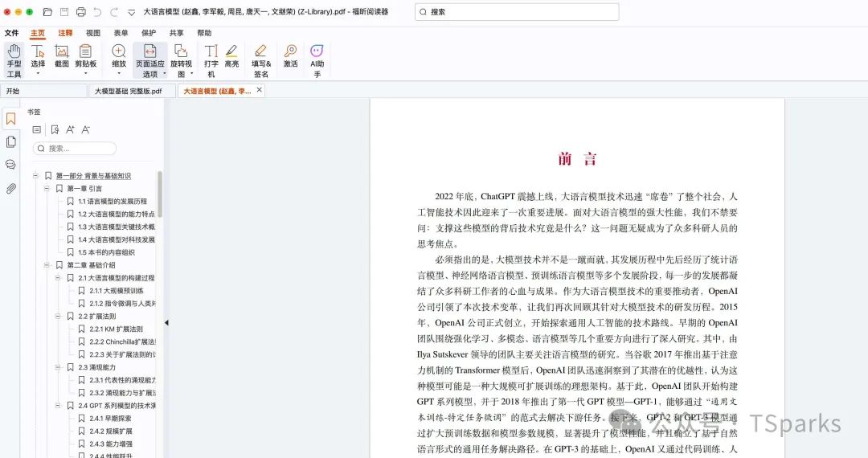Collapse the 2.2 扩展法则 node
This screenshot has width=868, height=458.
[x=58, y=316]
